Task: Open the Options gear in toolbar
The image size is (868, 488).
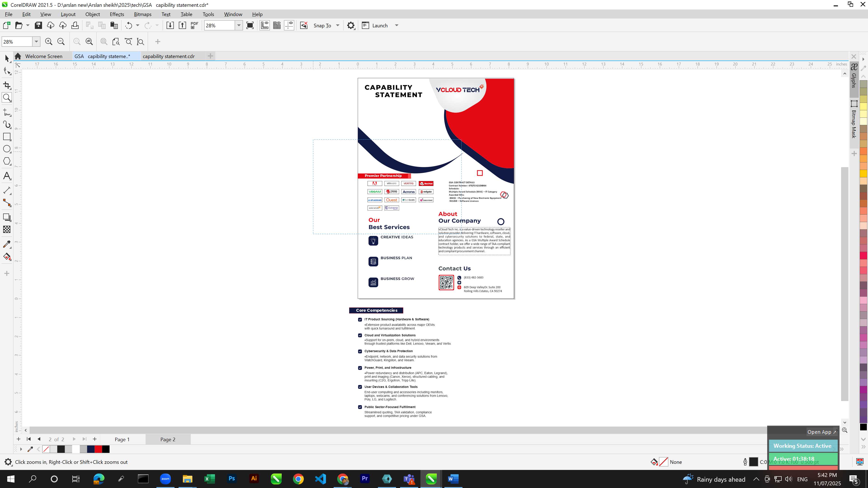Action: pos(351,26)
